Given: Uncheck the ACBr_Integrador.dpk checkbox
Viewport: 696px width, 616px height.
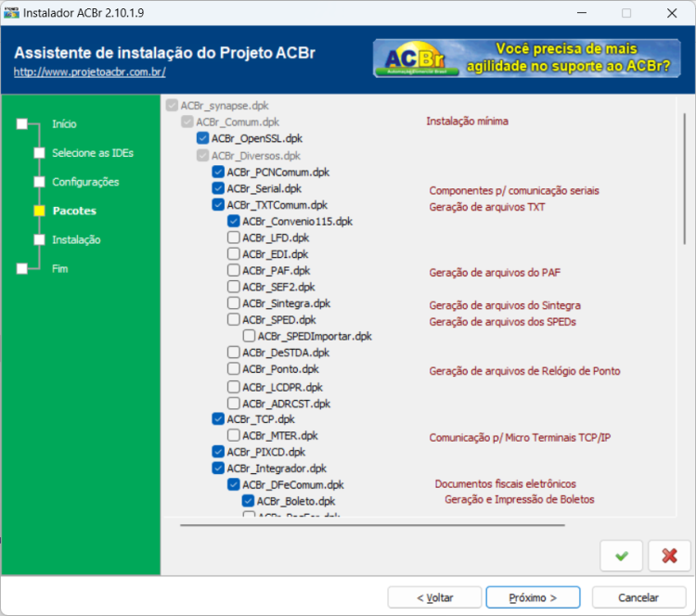Looking at the screenshot, I should tap(218, 468).
